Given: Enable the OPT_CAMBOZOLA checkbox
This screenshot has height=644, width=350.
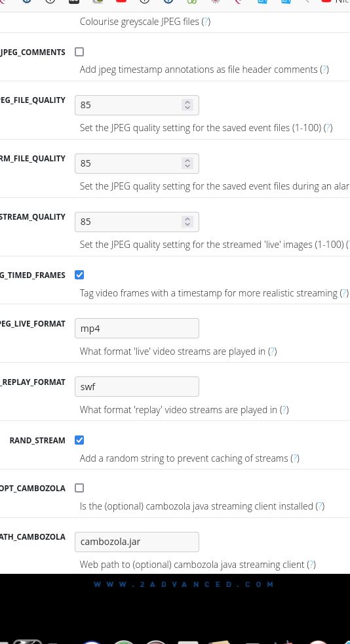Looking at the screenshot, I should pyautogui.click(x=79, y=488).
